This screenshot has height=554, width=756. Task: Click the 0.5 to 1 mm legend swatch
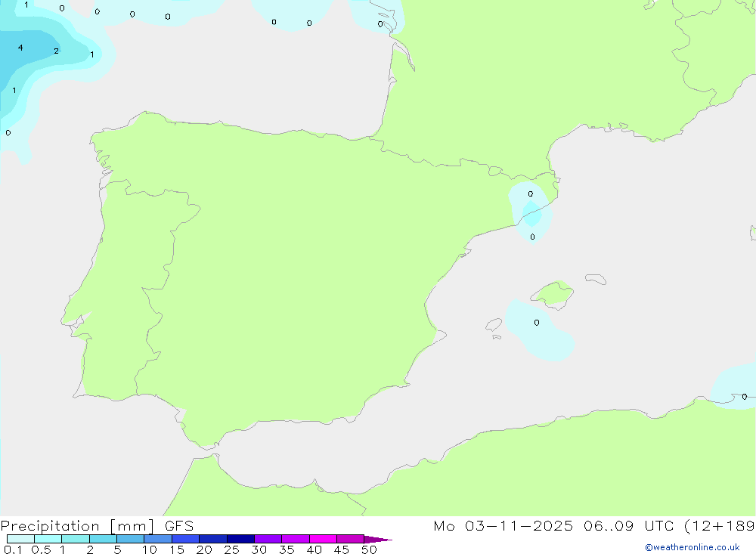pyautogui.click(x=48, y=539)
